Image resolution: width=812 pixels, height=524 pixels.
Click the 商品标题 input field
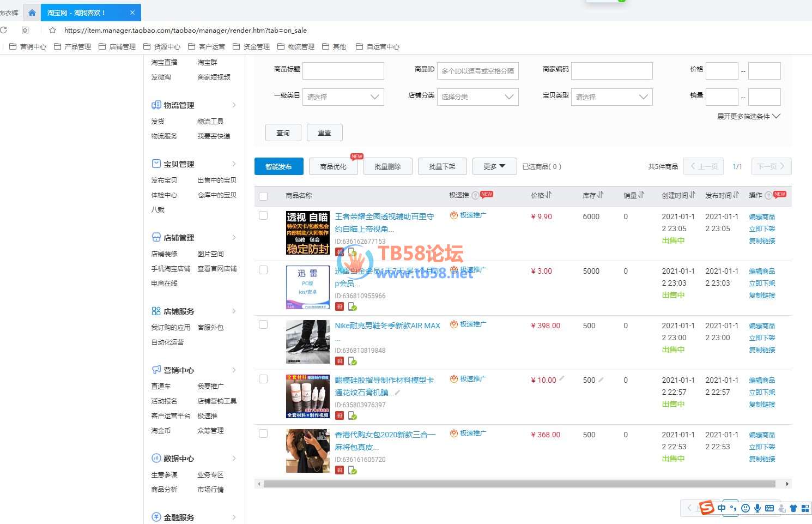point(343,71)
